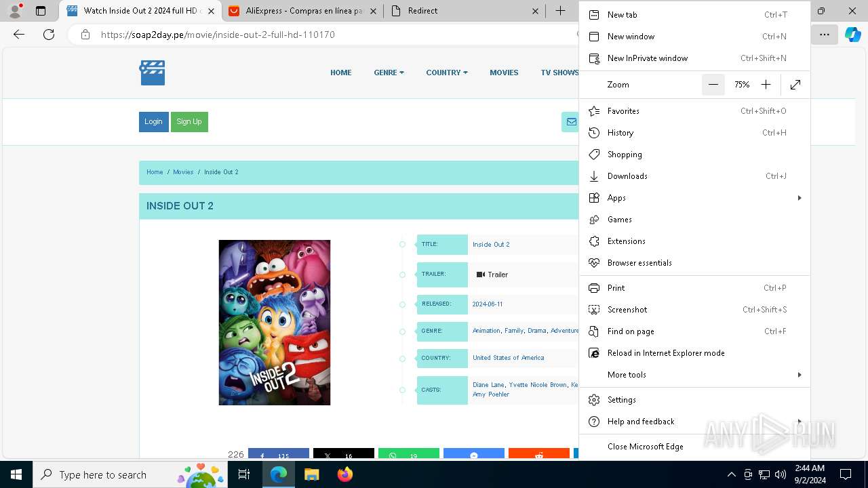The height and width of the screenshot is (488, 868).
Task: Open the tab actions menu icon
Action: [41, 11]
